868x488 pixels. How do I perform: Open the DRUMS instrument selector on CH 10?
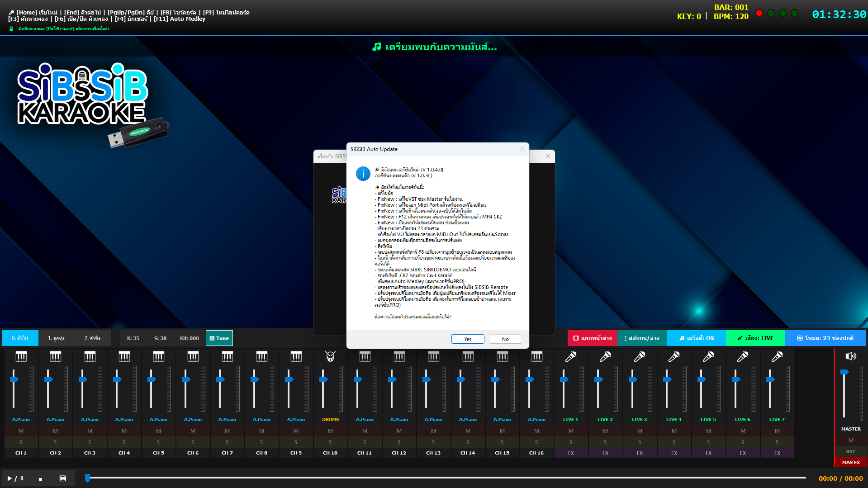(330, 420)
